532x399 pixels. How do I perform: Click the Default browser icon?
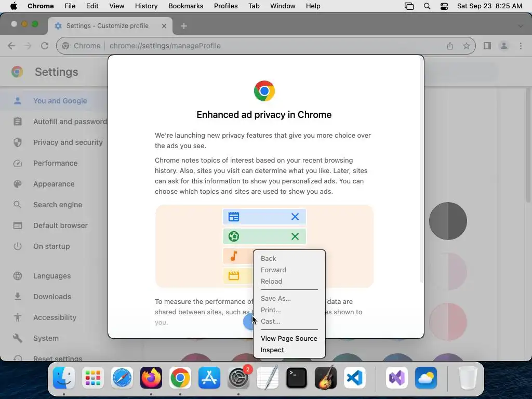(x=18, y=225)
